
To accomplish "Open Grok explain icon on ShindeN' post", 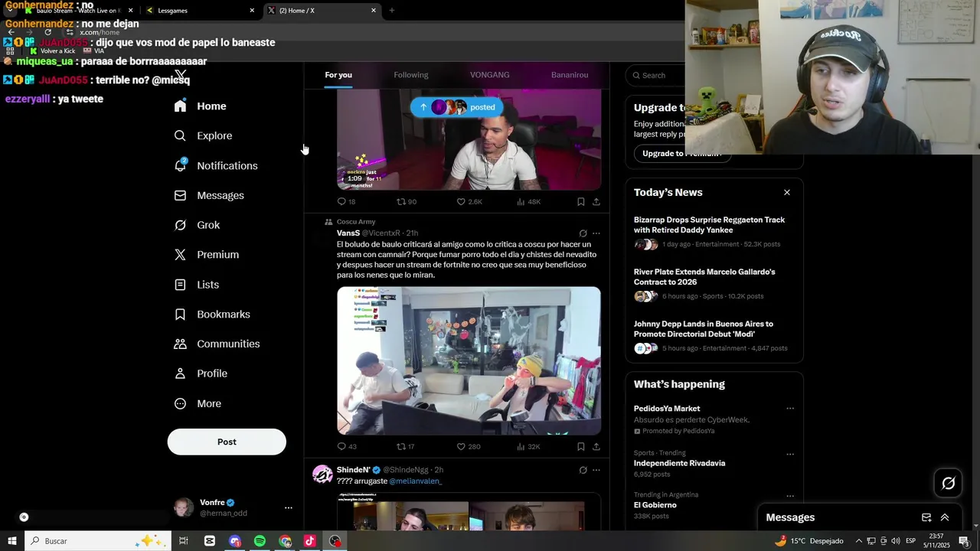I will coord(583,470).
